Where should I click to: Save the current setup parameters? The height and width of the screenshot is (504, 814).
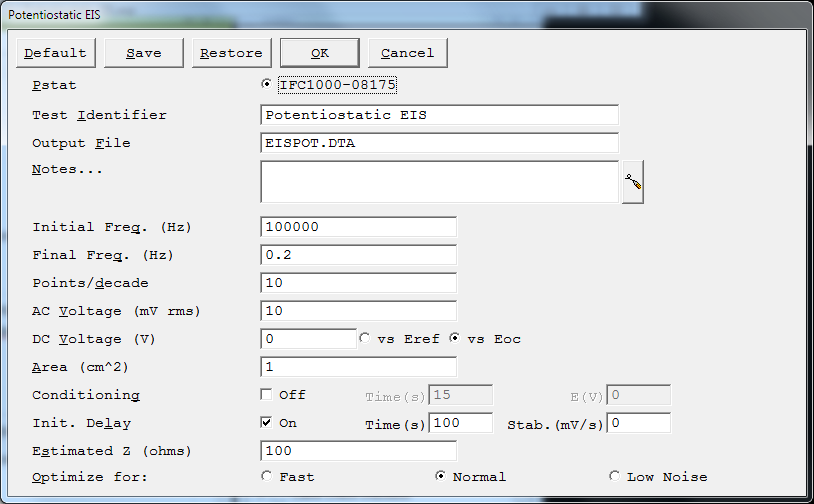(144, 53)
